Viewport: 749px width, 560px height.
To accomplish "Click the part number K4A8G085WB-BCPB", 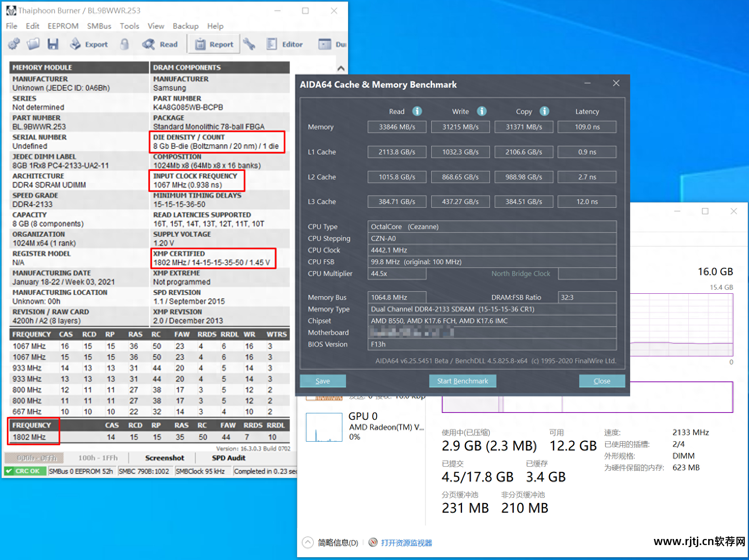I will pyautogui.click(x=188, y=107).
